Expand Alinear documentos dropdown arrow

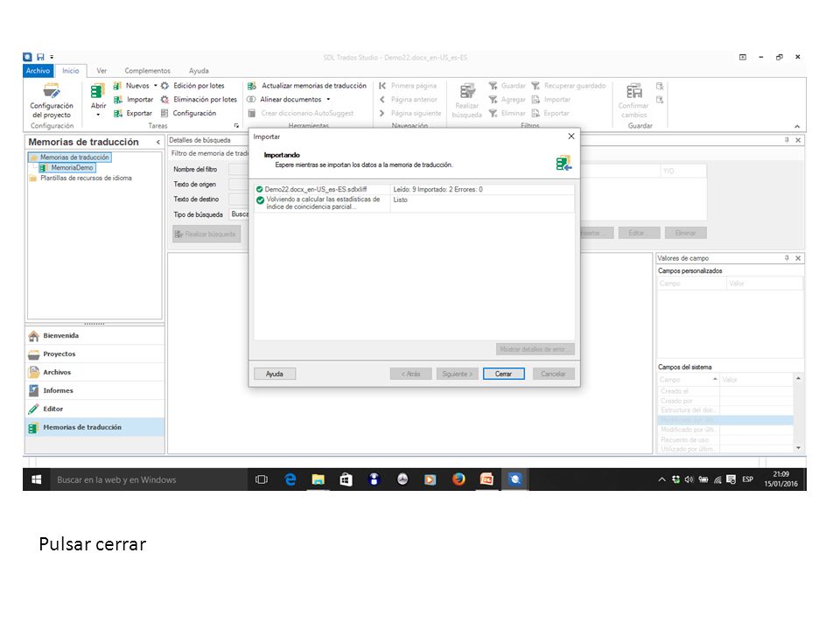[328, 100]
